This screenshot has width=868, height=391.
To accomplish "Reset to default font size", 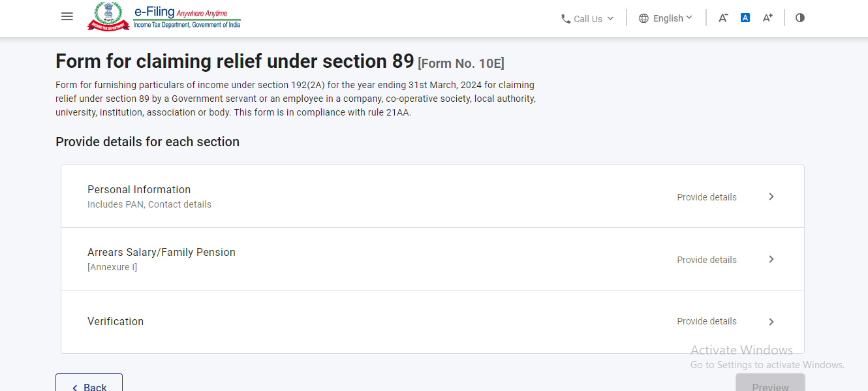I will point(745,18).
